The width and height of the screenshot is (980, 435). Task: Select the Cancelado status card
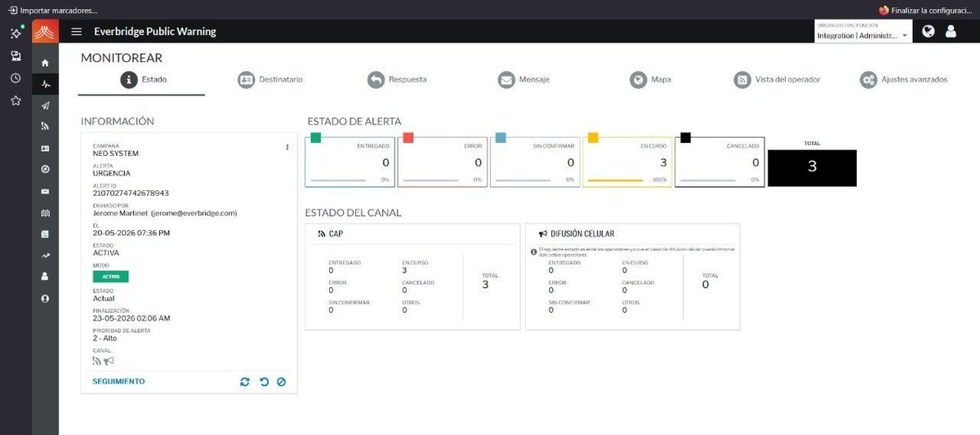tap(719, 162)
